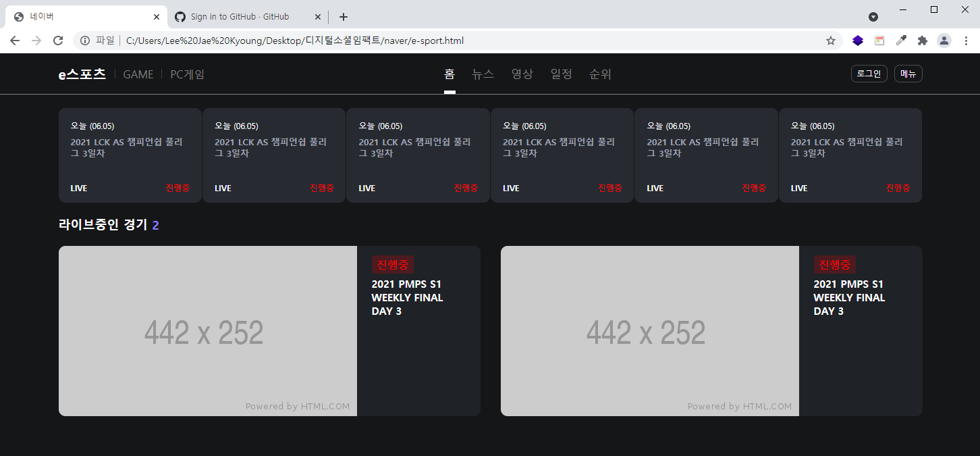
Task: Activate the eyedropper color picker extension
Action: 901,41
